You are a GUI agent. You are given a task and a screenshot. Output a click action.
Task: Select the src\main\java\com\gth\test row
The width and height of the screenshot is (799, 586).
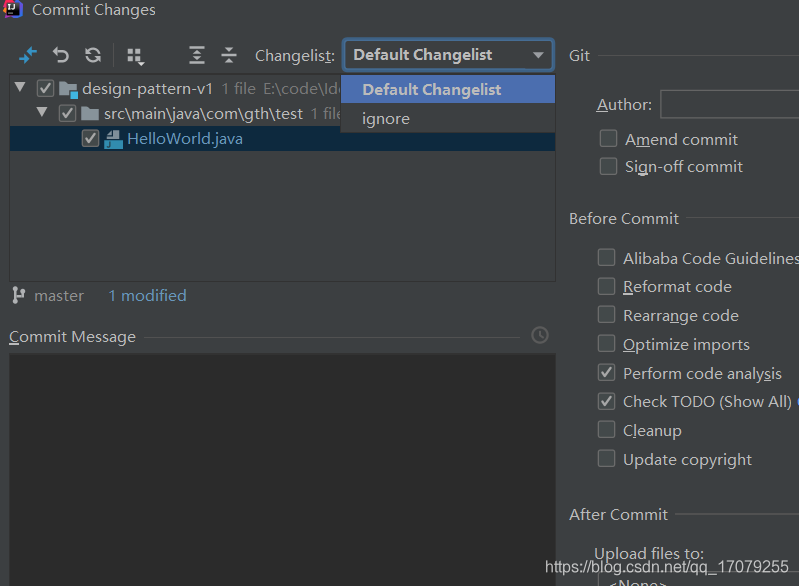[175, 113]
